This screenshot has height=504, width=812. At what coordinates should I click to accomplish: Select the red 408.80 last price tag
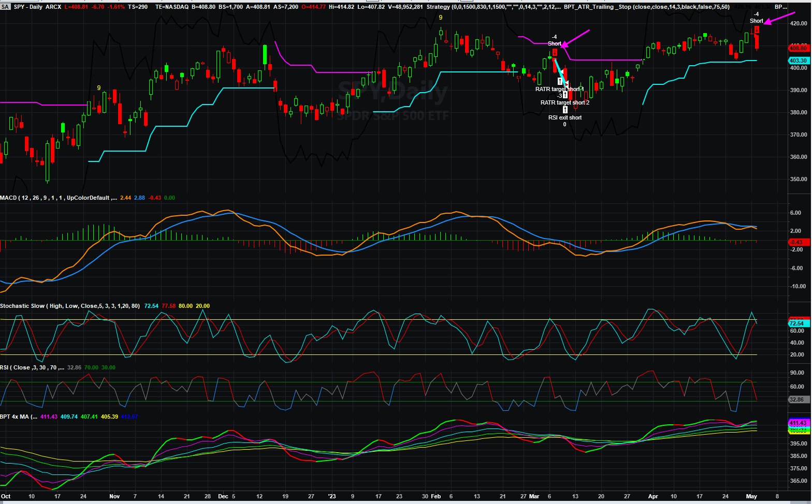coord(798,48)
